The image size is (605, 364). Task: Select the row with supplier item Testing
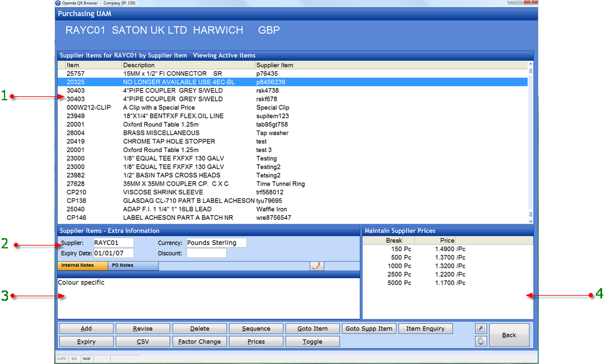click(293, 158)
